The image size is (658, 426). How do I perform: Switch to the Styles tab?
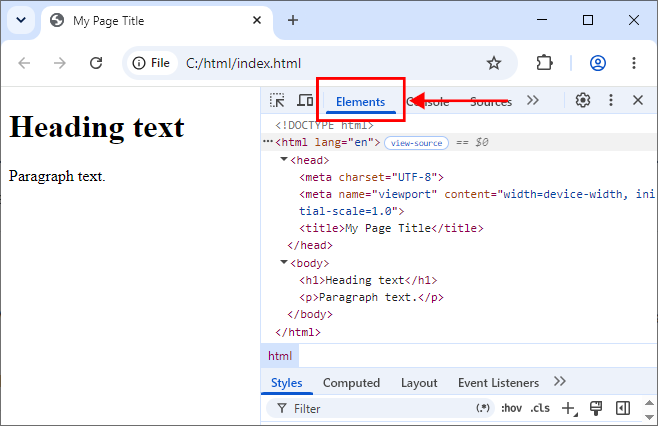287,383
